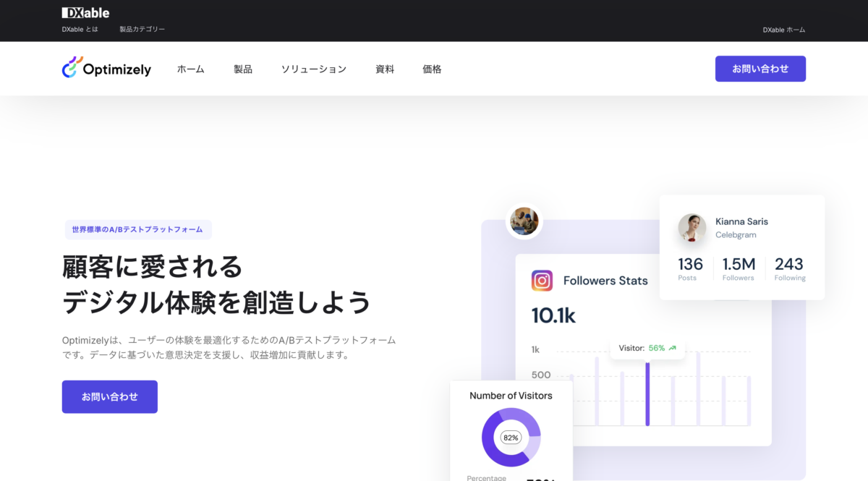Click the 136 Posts stat
The image size is (868, 481).
point(690,268)
